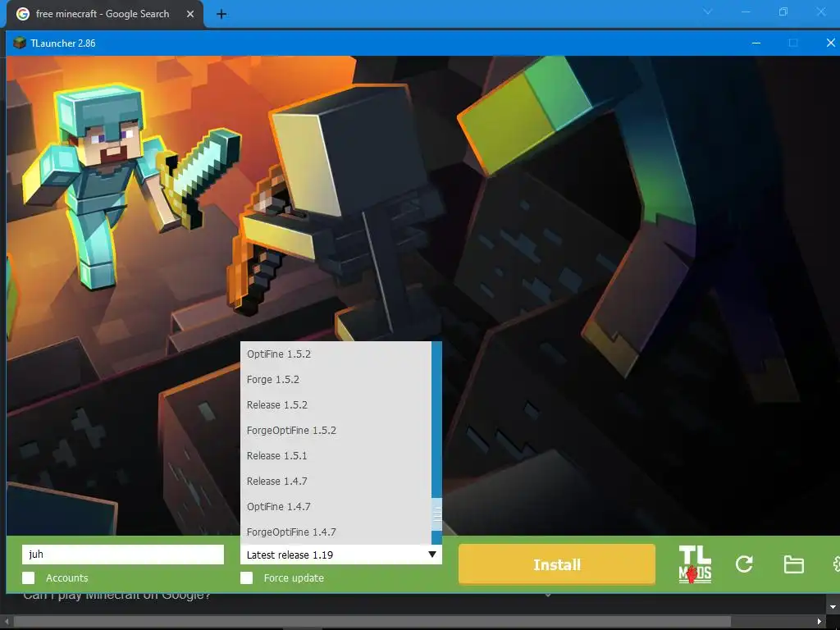This screenshot has width=840, height=630.
Task: Minimize the TLauncher window
Action: (x=756, y=43)
